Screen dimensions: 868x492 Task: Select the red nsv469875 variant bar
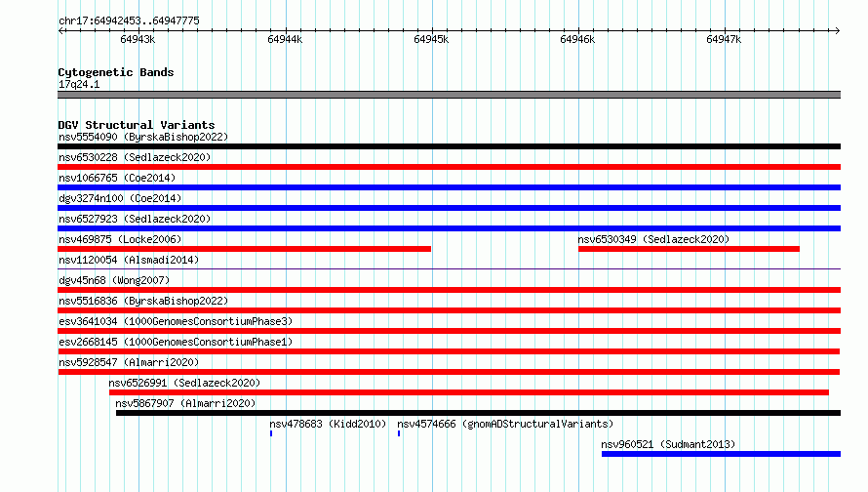(x=244, y=249)
